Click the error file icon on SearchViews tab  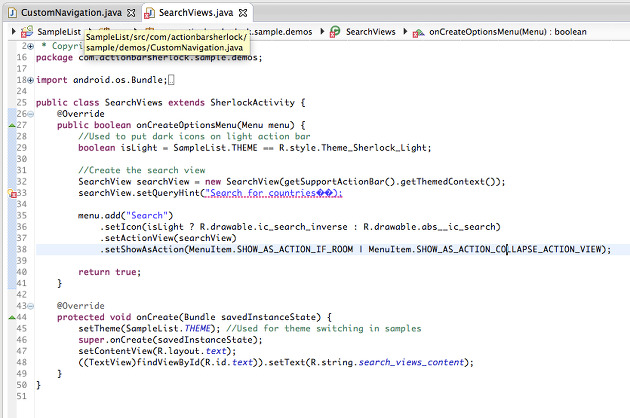coord(149,14)
